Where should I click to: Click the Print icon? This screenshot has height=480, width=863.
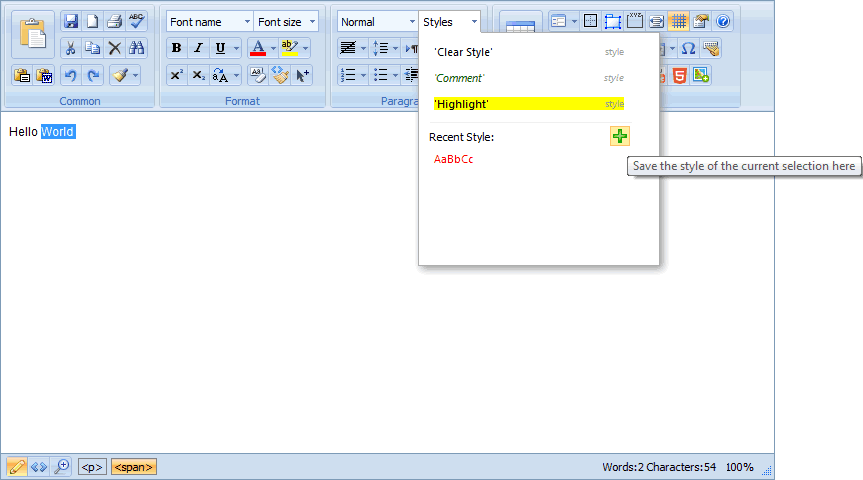(x=114, y=21)
